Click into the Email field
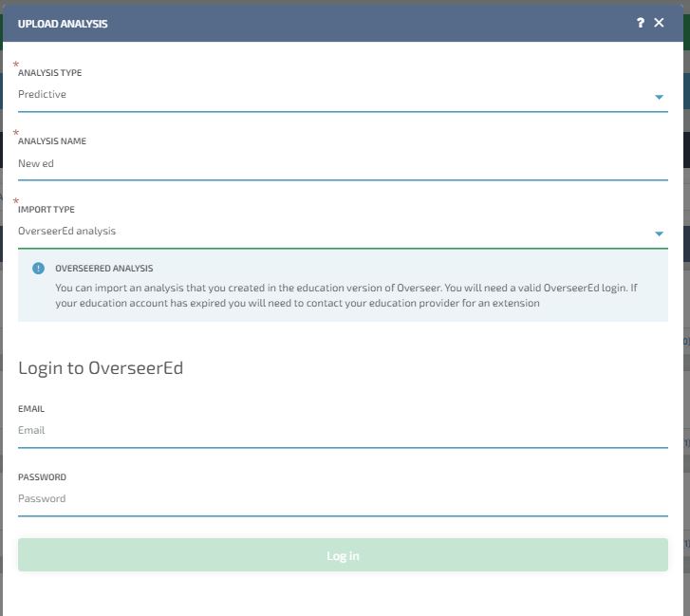The width and height of the screenshot is (690, 616). pyautogui.click(x=343, y=431)
